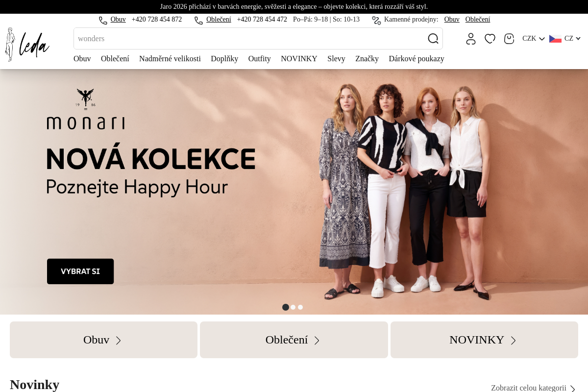588x392 pixels.
Task: Open the user account icon
Action: [x=471, y=38]
